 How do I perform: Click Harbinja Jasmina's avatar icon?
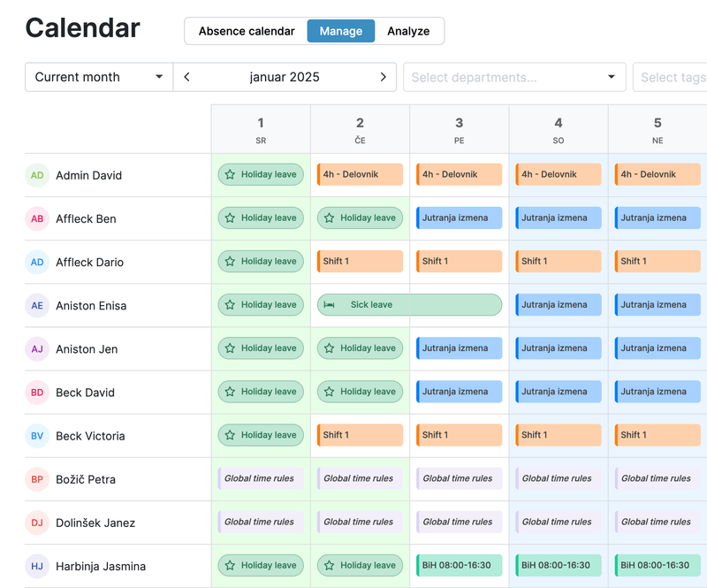pos(36,566)
